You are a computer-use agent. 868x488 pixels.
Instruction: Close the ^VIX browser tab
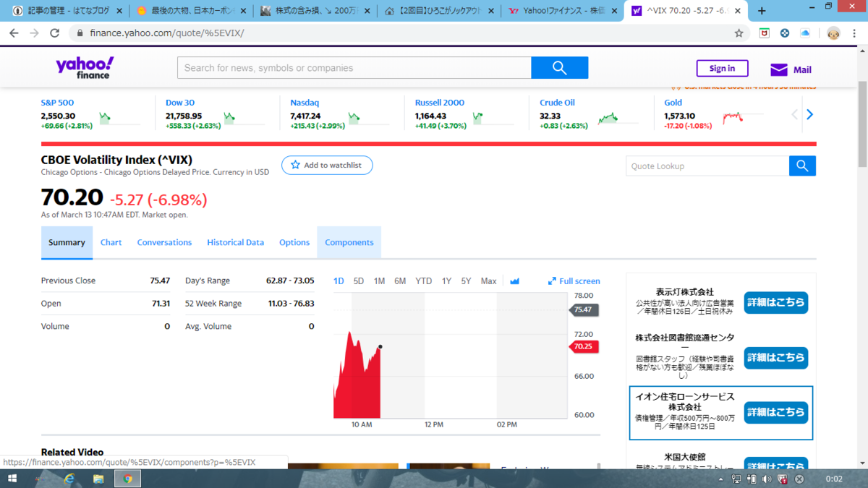click(x=739, y=11)
